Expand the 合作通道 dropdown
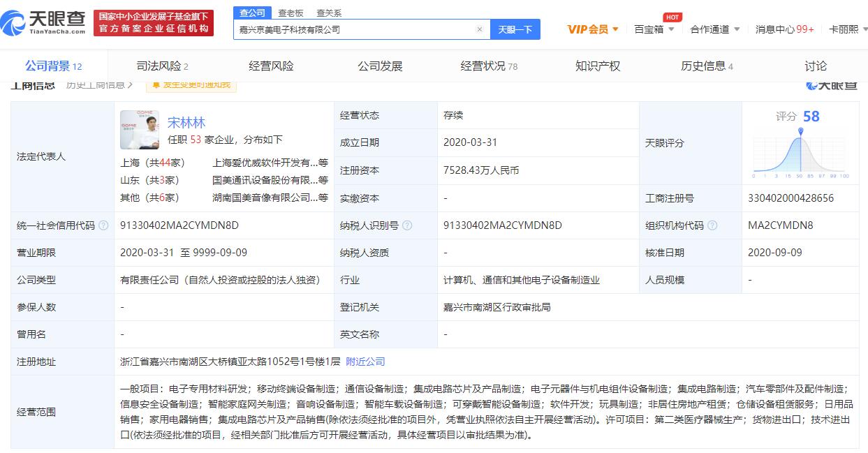Image resolution: width=868 pixels, height=453 pixels. 715,29
